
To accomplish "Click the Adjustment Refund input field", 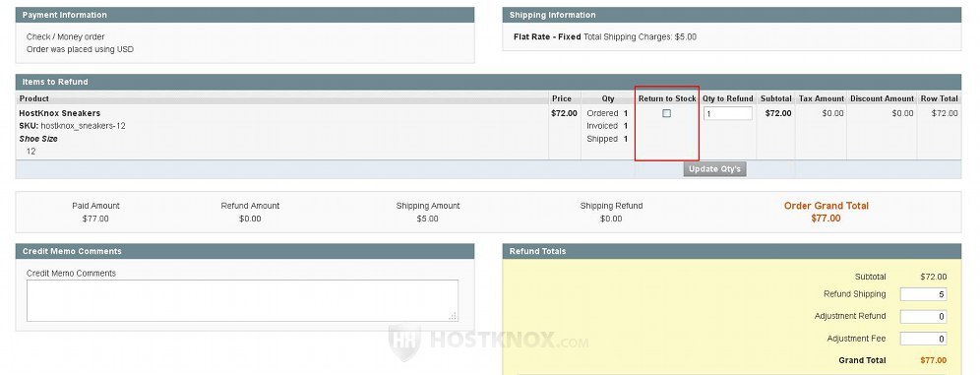I will coord(923,316).
